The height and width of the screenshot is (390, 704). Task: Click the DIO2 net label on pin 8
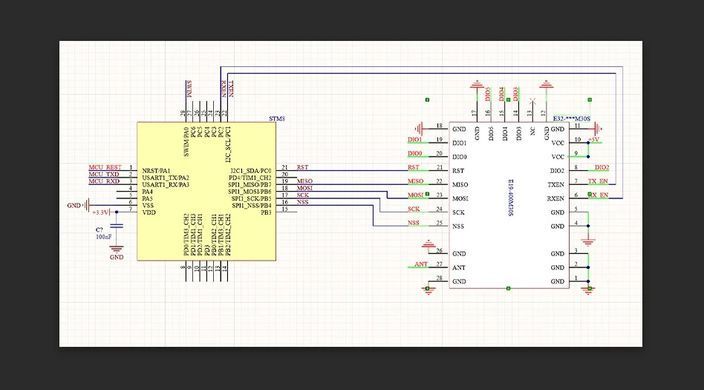602,167
